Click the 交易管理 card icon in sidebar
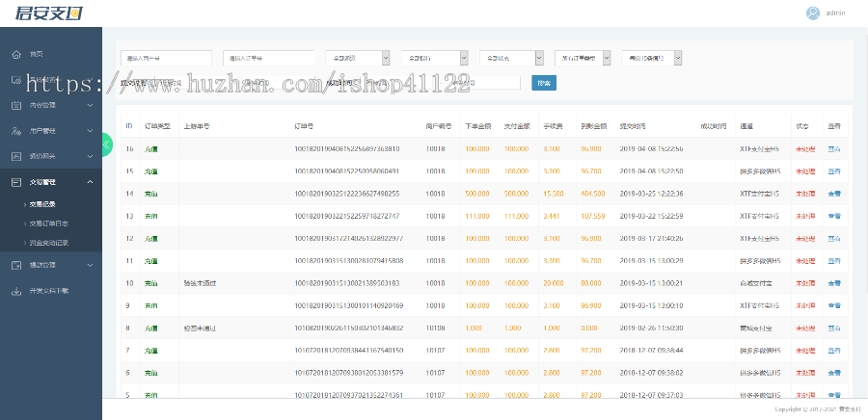This screenshot has width=868, height=420. tap(16, 182)
